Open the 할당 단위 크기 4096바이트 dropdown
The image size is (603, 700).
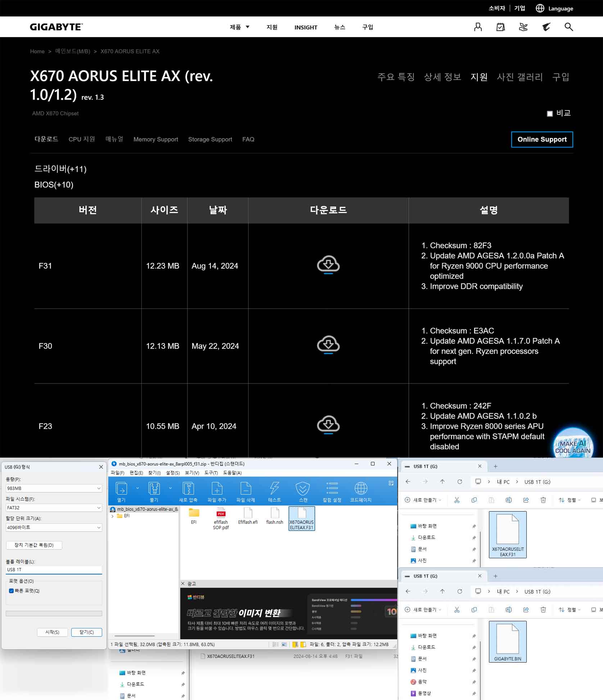[54, 527]
